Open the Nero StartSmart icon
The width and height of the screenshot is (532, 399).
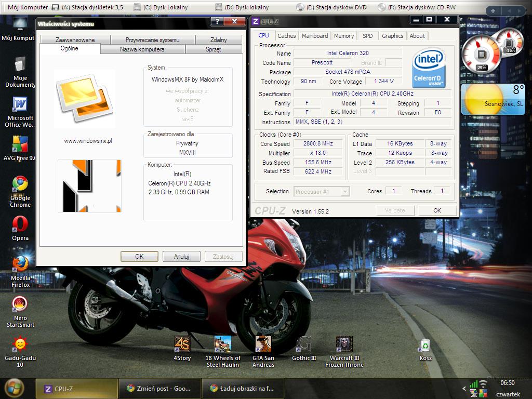point(20,304)
